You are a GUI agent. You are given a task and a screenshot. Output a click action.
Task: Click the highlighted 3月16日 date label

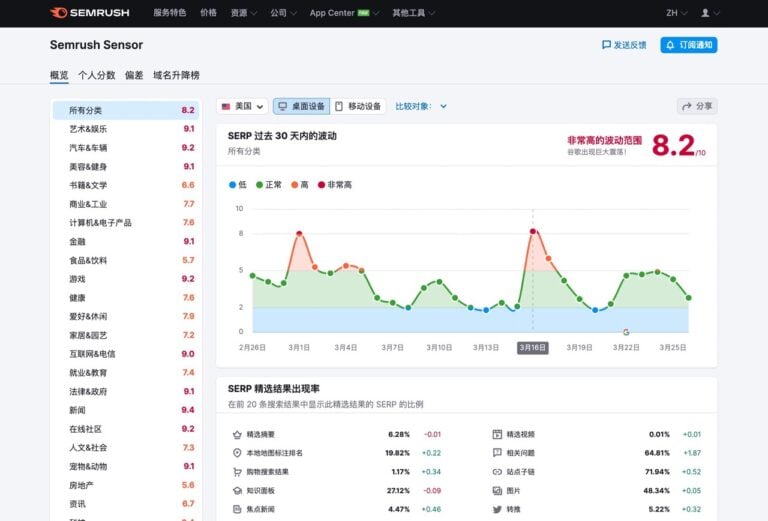(x=533, y=348)
